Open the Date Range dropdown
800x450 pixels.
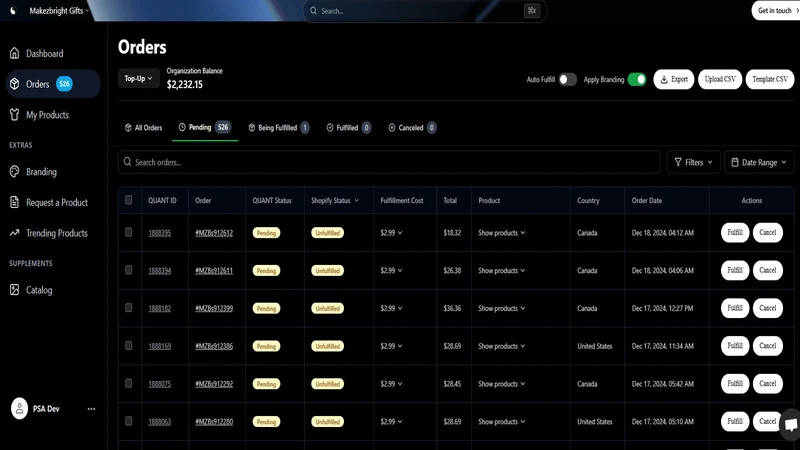click(x=759, y=162)
